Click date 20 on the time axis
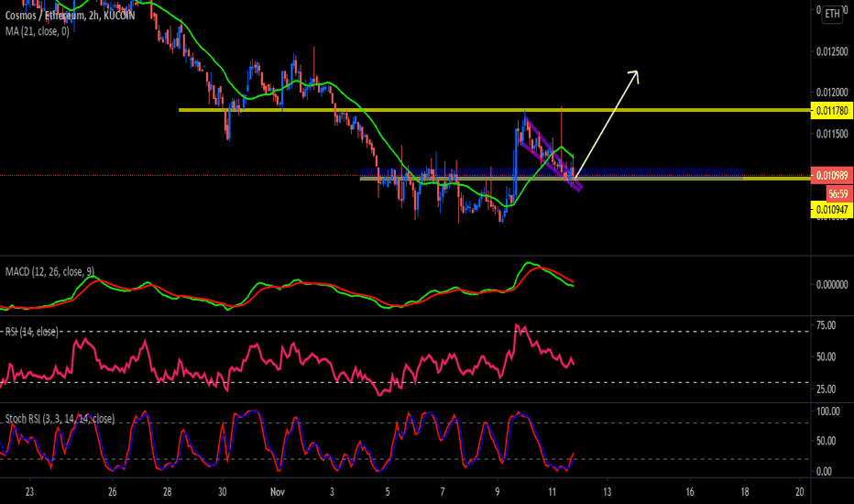854x504 pixels. (x=800, y=492)
